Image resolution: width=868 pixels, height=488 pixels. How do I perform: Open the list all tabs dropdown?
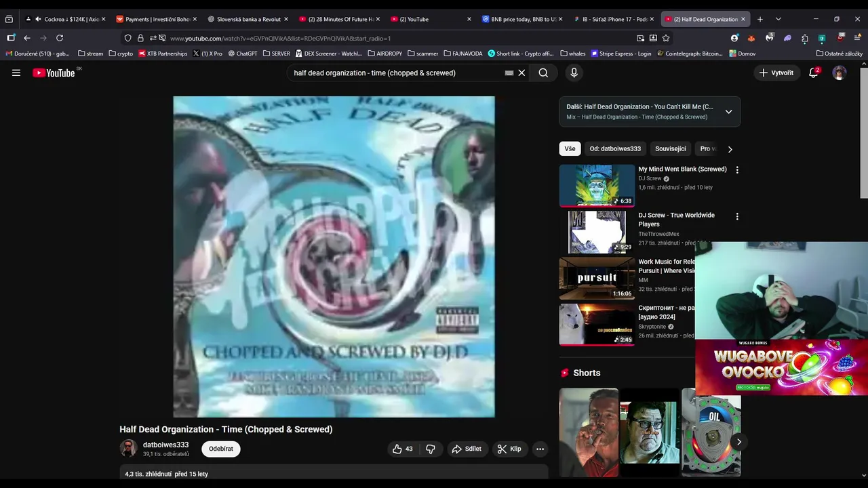click(x=778, y=19)
